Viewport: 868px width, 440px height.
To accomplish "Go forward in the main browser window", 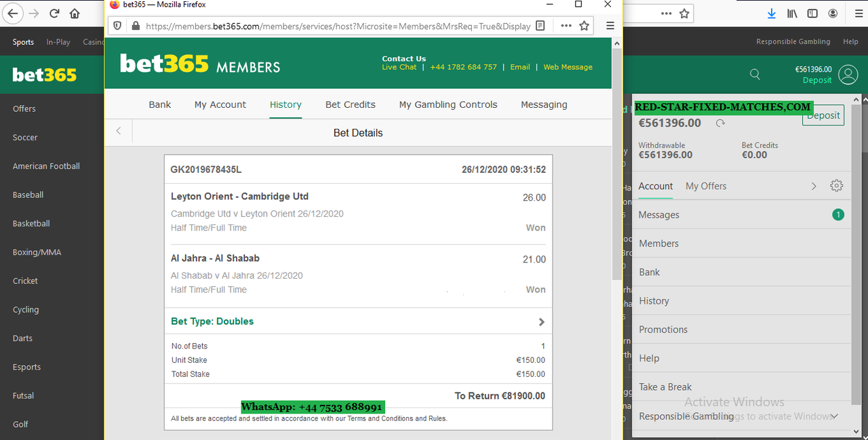I will tap(34, 13).
